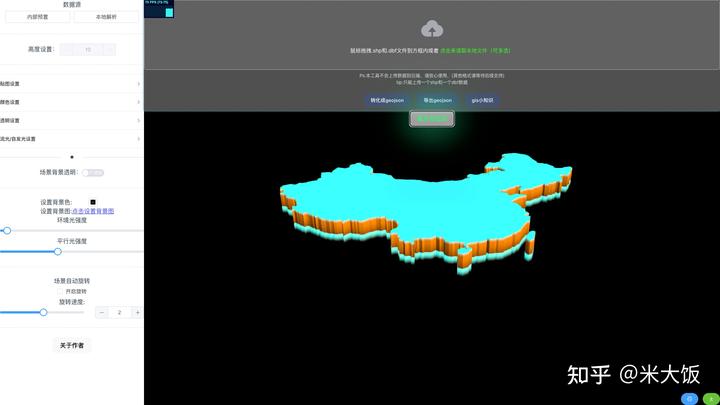Click the cloud upload icon

[x=432, y=28]
